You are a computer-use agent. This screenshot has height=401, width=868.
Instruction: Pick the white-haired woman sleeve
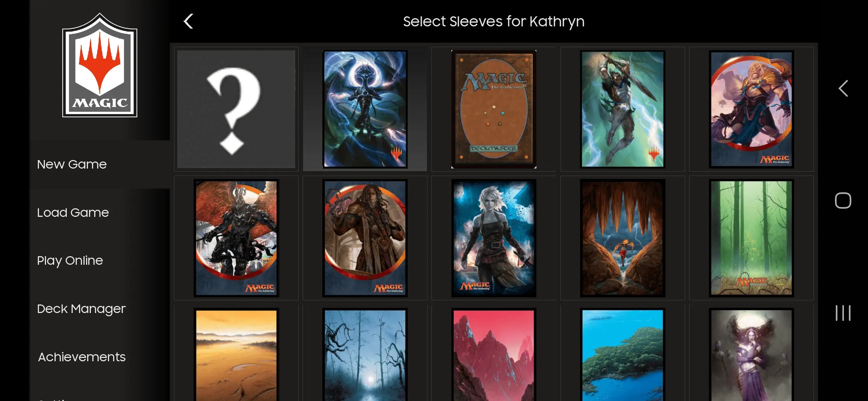(494, 238)
